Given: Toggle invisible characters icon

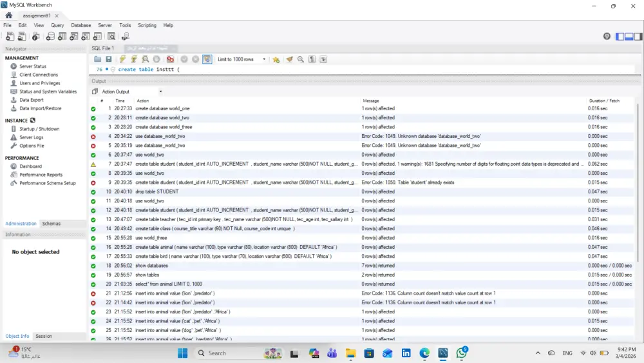Looking at the screenshot, I should point(312,59).
